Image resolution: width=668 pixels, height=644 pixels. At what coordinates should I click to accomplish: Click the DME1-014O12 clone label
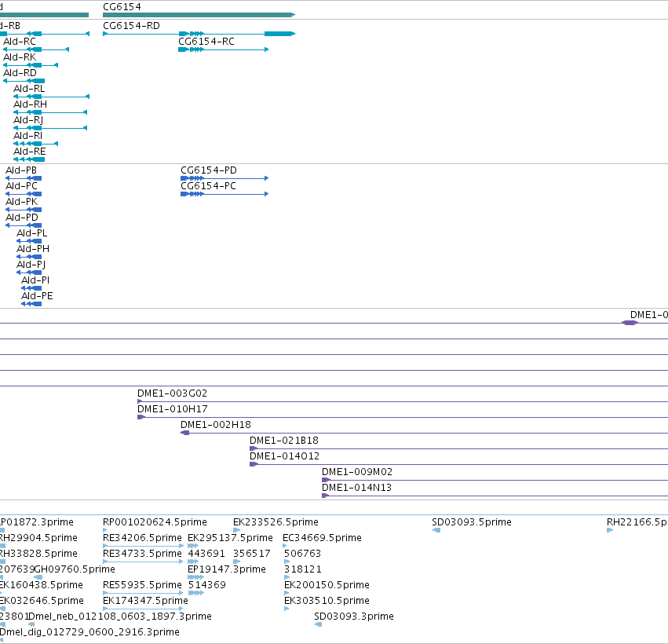(285, 456)
